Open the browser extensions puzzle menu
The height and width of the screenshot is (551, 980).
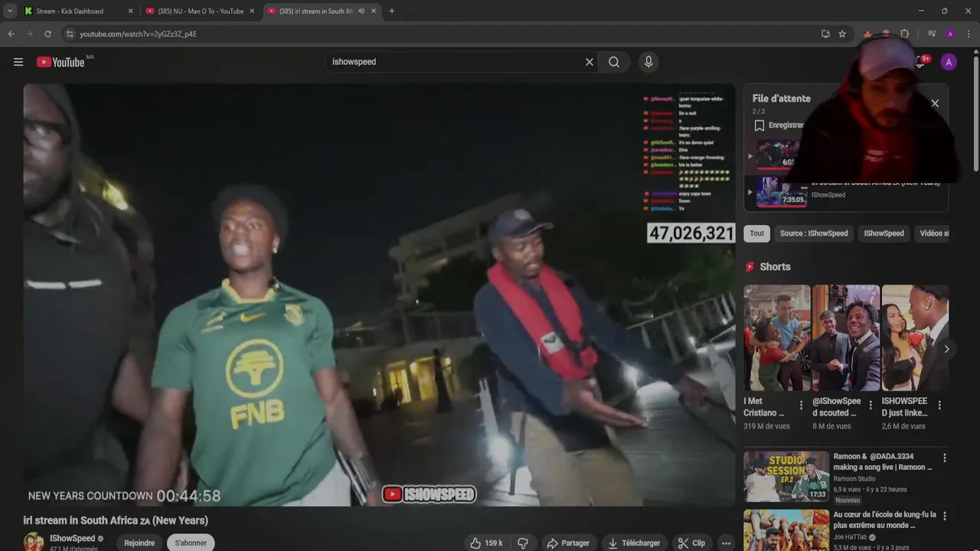(x=904, y=34)
